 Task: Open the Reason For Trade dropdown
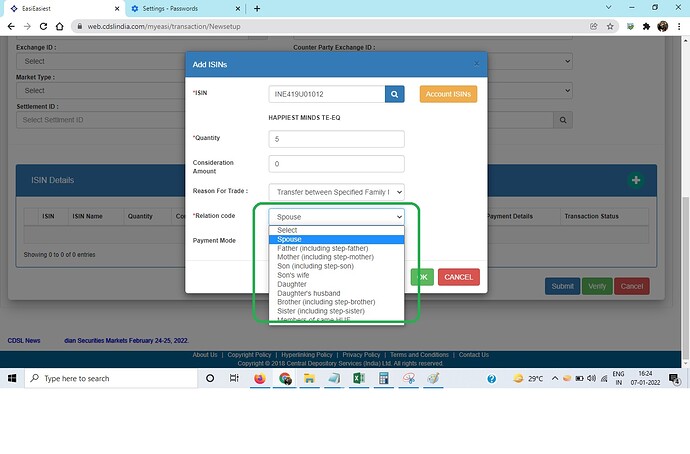point(336,192)
